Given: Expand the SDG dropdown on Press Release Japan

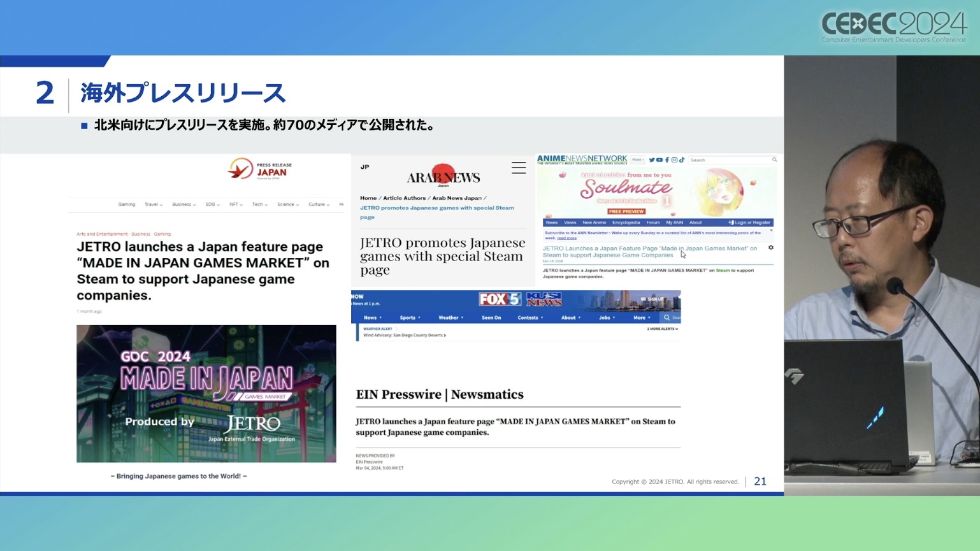Looking at the screenshot, I should (x=212, y=204).
